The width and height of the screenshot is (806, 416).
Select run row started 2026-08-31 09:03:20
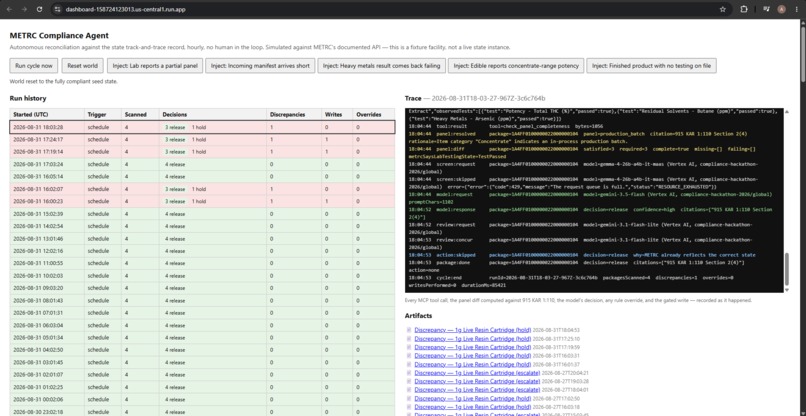tap(202, 288)
